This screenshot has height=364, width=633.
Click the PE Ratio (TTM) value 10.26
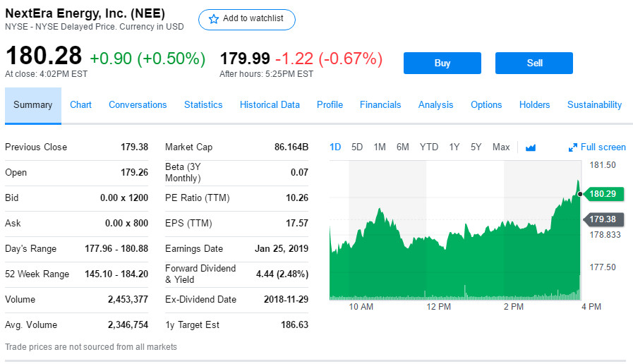297,198
